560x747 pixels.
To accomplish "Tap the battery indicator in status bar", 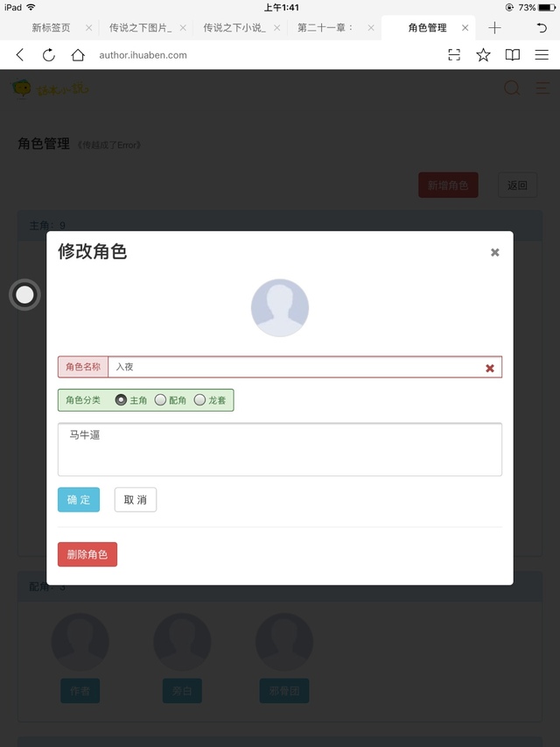I will tap(547, 7).
